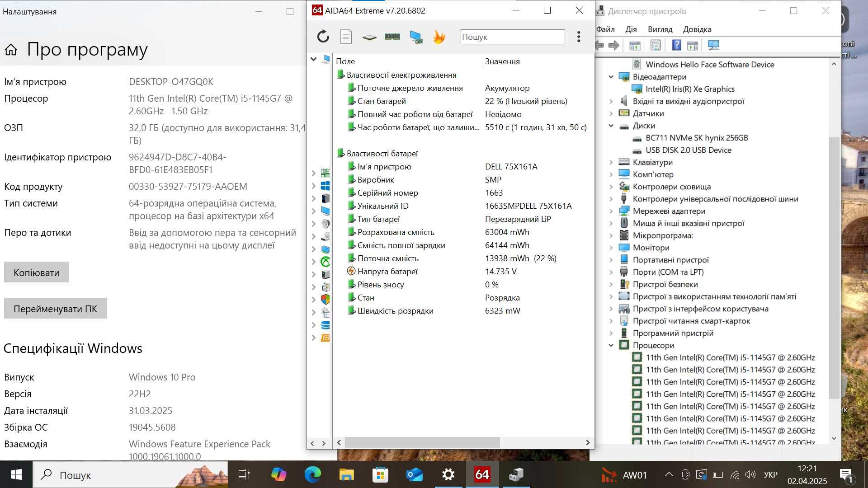This screenshot has width=868, height=488.
Task: Open Microsoft Edge from the taskbar
Action: point(312,474)
